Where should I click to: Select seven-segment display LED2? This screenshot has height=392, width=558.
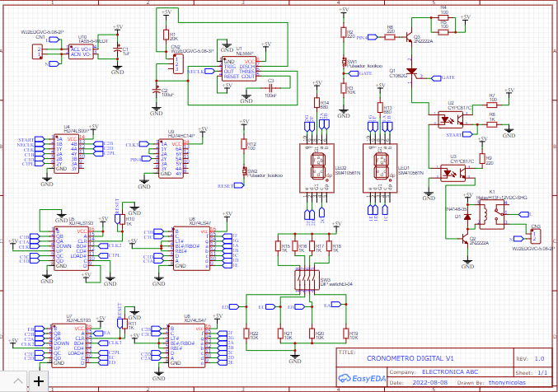pos(317,168)
